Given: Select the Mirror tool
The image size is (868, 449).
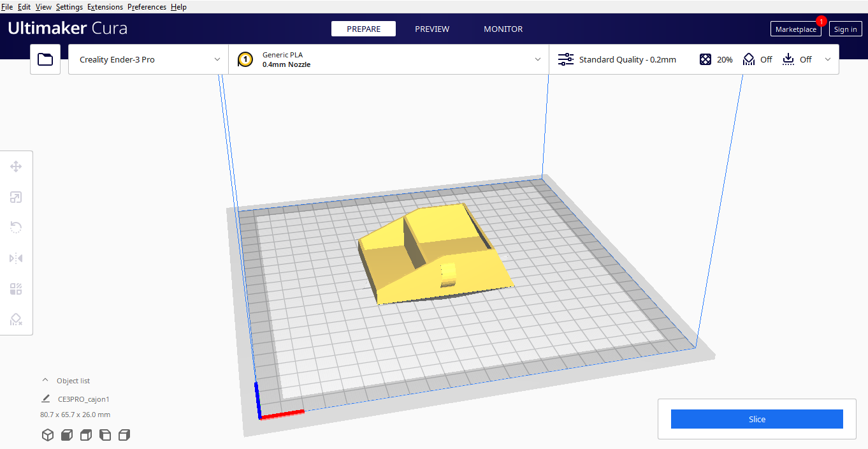Looking at the screenshot, I should [16, 258].
